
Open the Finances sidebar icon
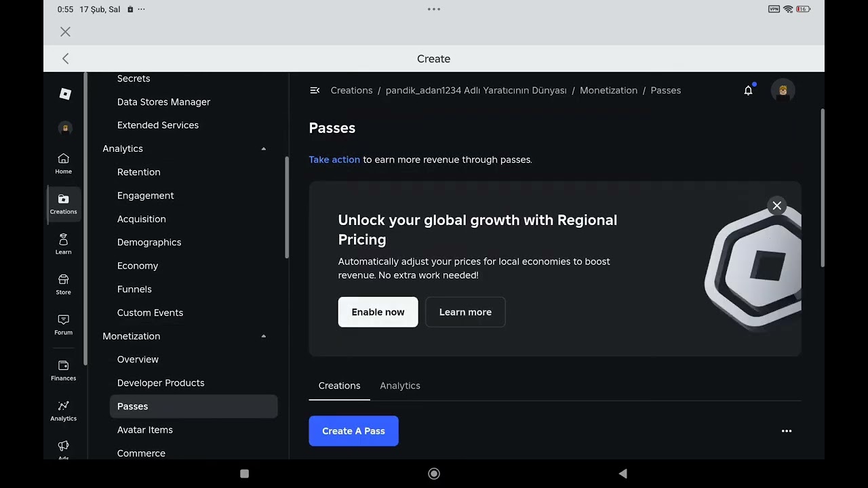click(63, 370)
